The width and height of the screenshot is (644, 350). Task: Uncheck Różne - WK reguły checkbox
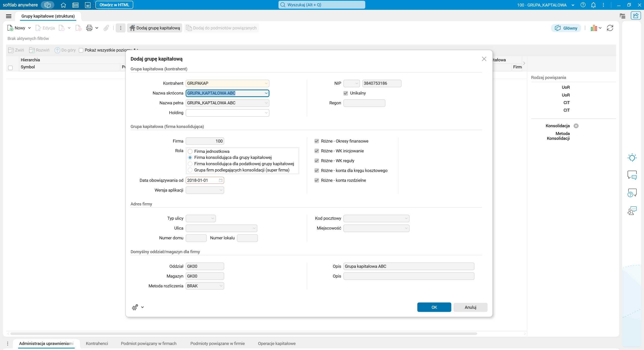coord(317,161)
